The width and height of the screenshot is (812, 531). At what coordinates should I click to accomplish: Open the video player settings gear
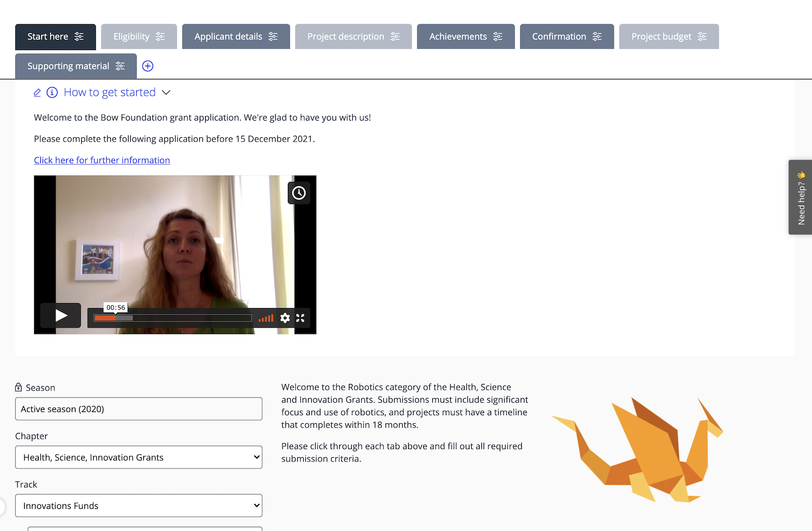(285, 318)
